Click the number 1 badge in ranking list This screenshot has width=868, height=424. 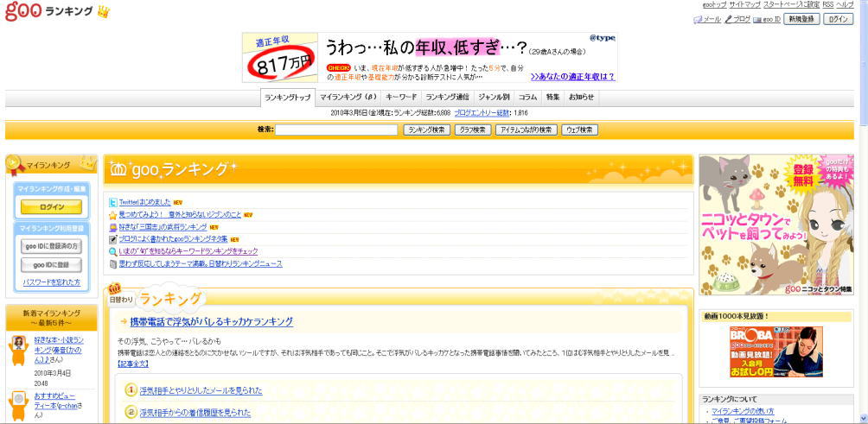pyautogui.click(x=131, y=390)
